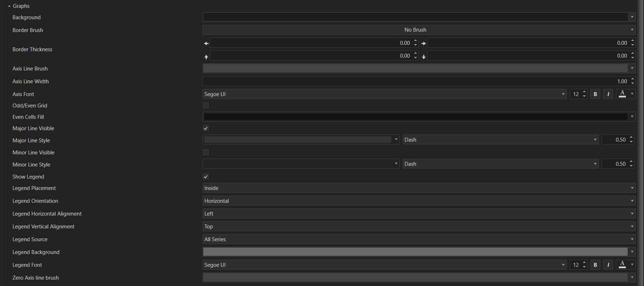
Task: Collapse the Graphs section
Action: pyautogui.click(x=9, y=6)
